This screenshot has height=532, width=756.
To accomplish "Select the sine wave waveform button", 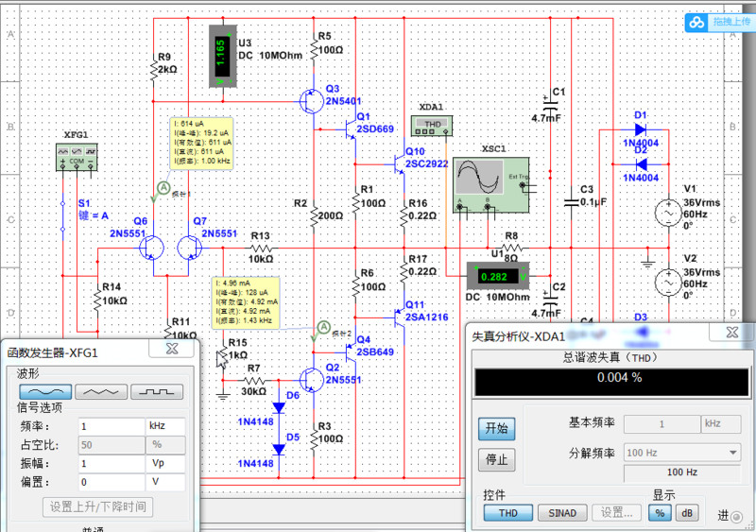I will [x=45, y=390].
